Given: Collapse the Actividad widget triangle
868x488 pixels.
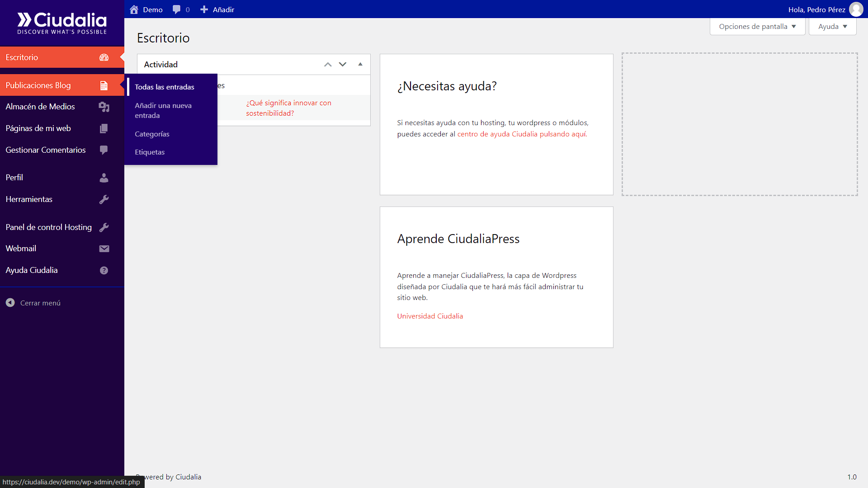Looking at the screenshot, I should [x=360, y=64].
